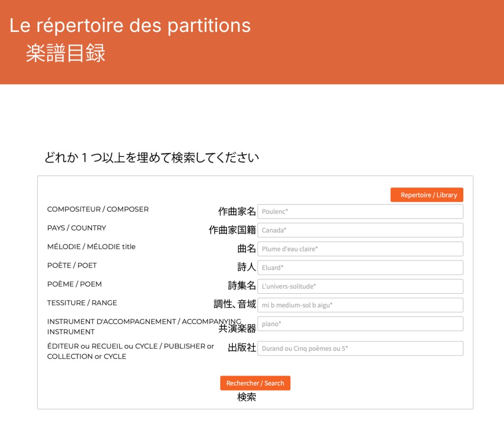The height and width of the screenshot is (430, 504).
Task: Click the country field showing Canada*
Action: 360,230
